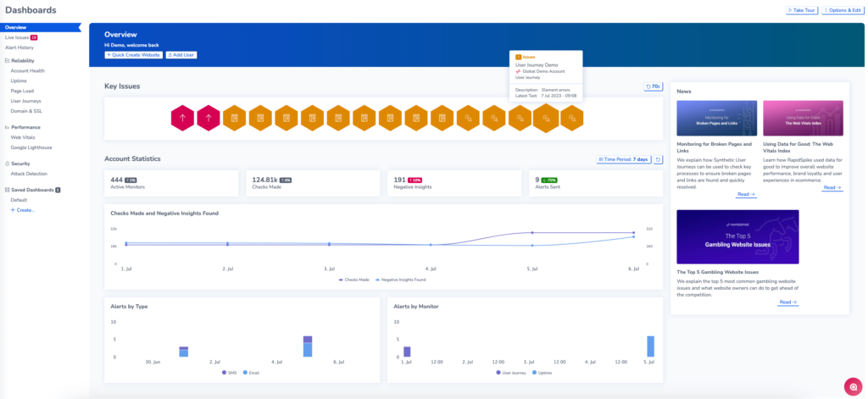This screenshot has height=399, width=868.
Task: Toggle Email series in Alerts by Type
Action: [x=251, y=373]
